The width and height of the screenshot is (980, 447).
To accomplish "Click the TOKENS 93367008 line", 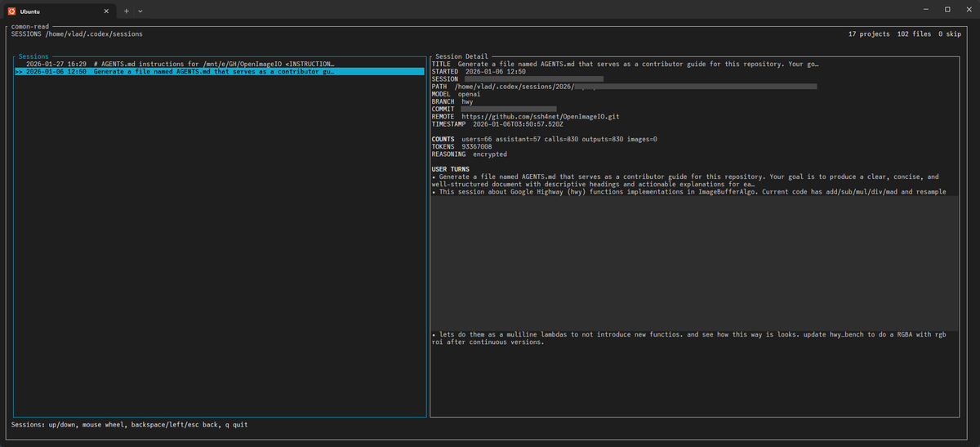I will pyautogui.click(x=461, y=147).
